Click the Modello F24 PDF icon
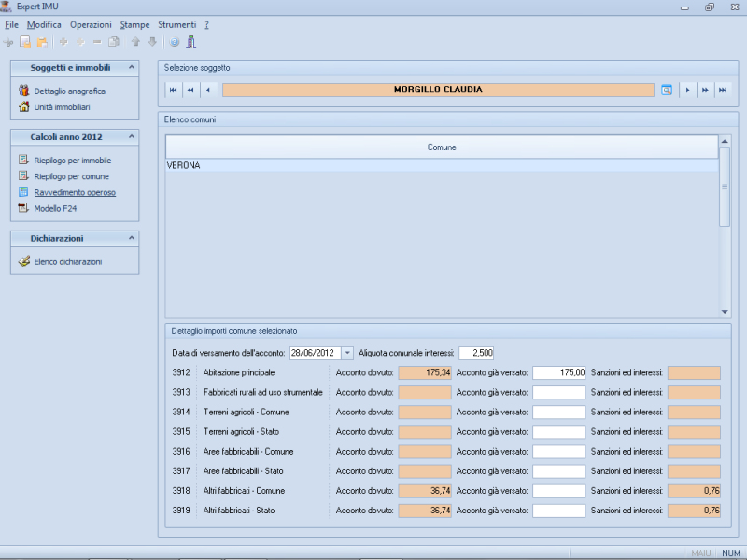The image size is (747, 560). [24, 208]
